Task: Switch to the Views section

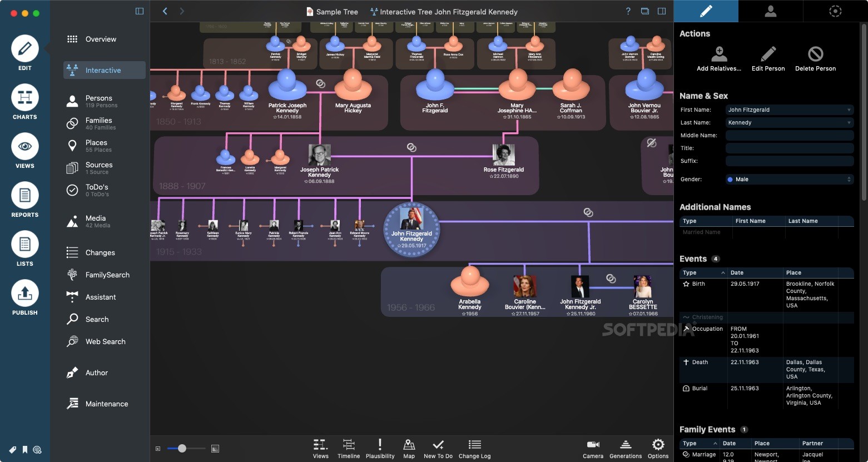Action: tap(24, 150)
